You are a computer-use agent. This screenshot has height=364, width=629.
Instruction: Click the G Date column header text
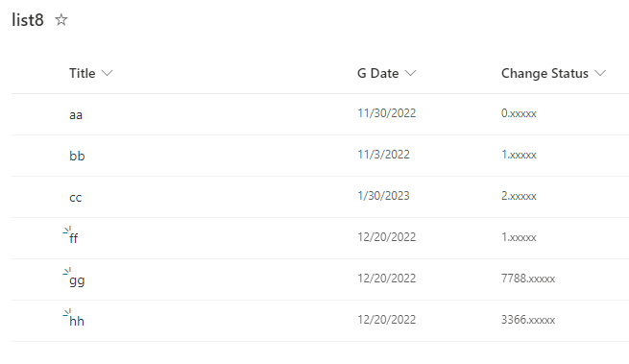point(378,73)
